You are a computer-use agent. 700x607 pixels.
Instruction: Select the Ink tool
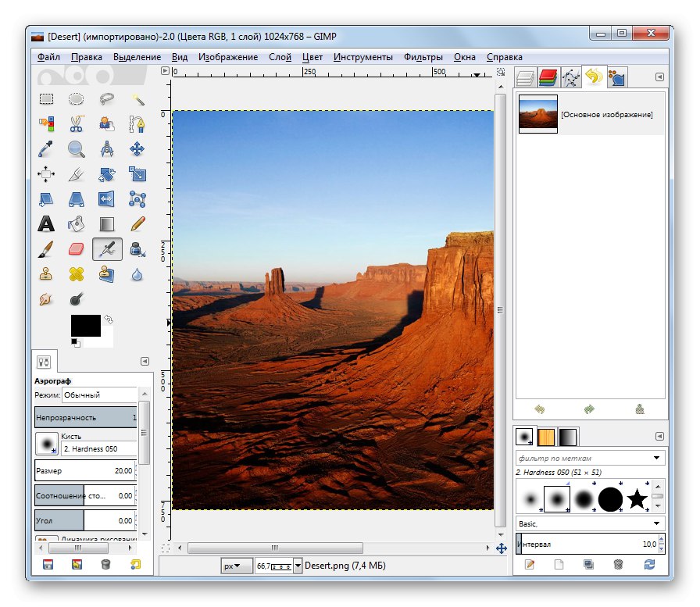point(137,249)
